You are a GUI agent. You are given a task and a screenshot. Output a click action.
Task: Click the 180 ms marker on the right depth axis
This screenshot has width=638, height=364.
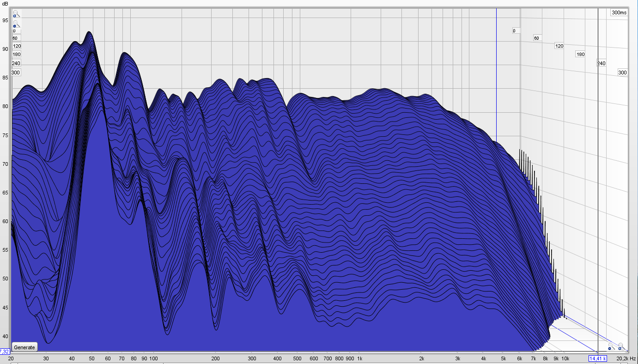580,55
